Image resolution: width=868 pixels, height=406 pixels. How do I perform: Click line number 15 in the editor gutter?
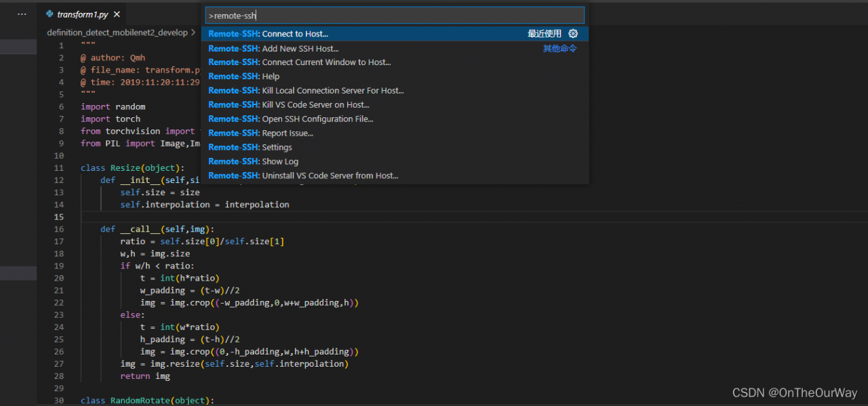pyautogui.click(x=60, y=217)
